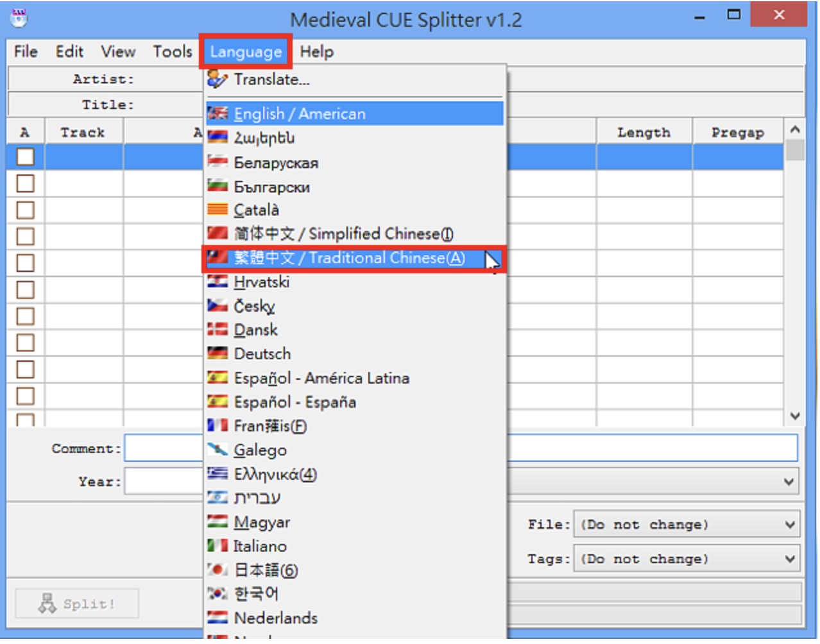
Task: Click the Belarusian flag icon
Action: click(x=218, y=162)
